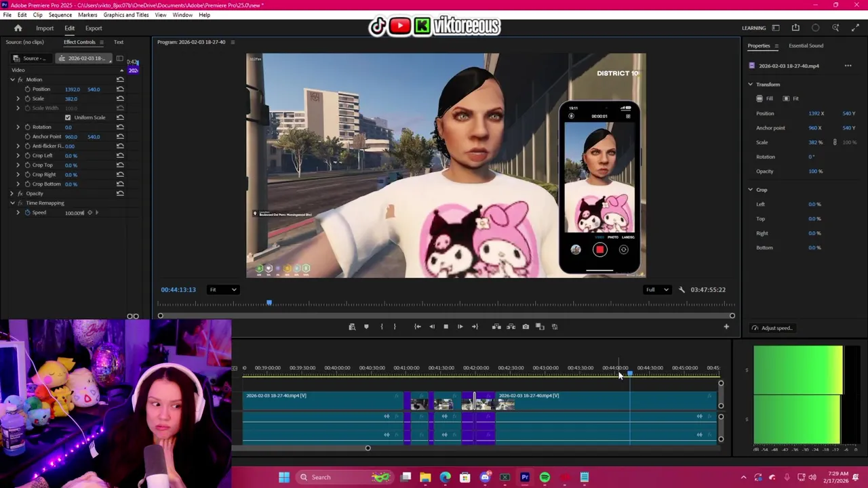The image size is (868, 488).
Task: Toggle the scale link chain icon in Properties
Action: pyautogui.click(x=835, y=142)
